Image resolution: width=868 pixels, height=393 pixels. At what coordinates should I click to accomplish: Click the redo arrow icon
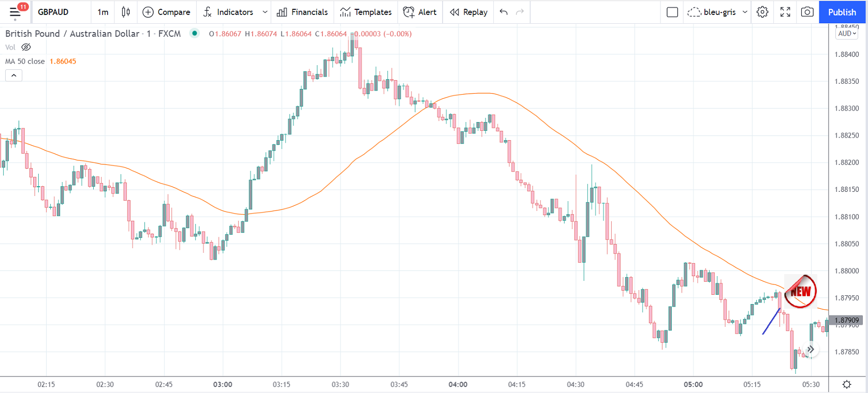point(520,12)
